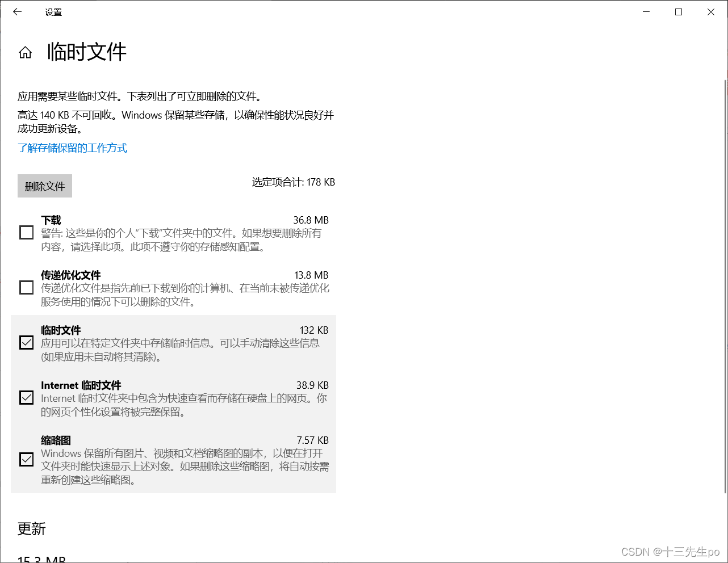
Task: Click the Internet 临时文件 heading
Action: (x=81, y=385)
